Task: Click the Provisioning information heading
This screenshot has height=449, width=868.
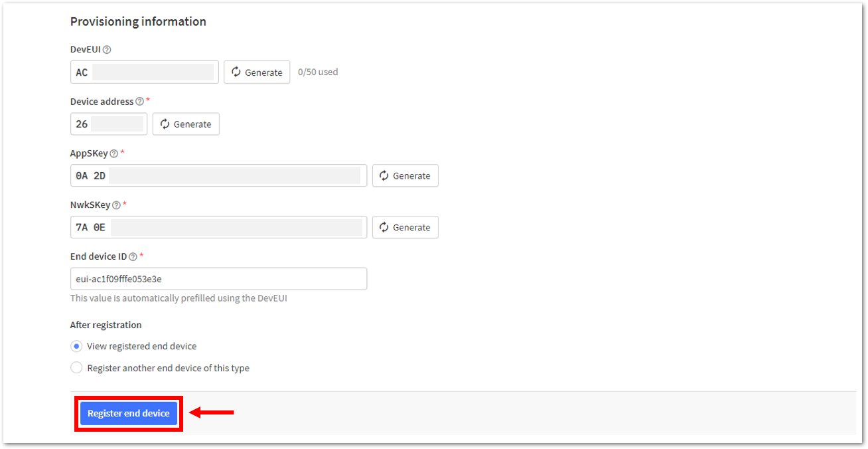Action: click(138, 21)
